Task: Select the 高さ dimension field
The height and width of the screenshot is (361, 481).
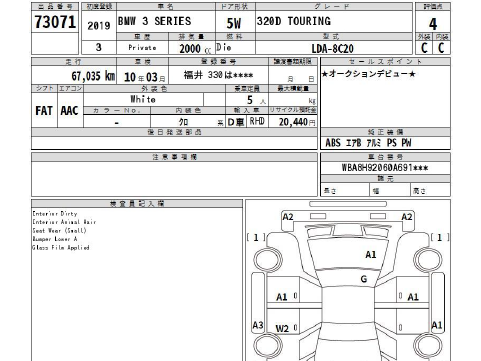Action: pyautogui.click(x=430, y=191)
